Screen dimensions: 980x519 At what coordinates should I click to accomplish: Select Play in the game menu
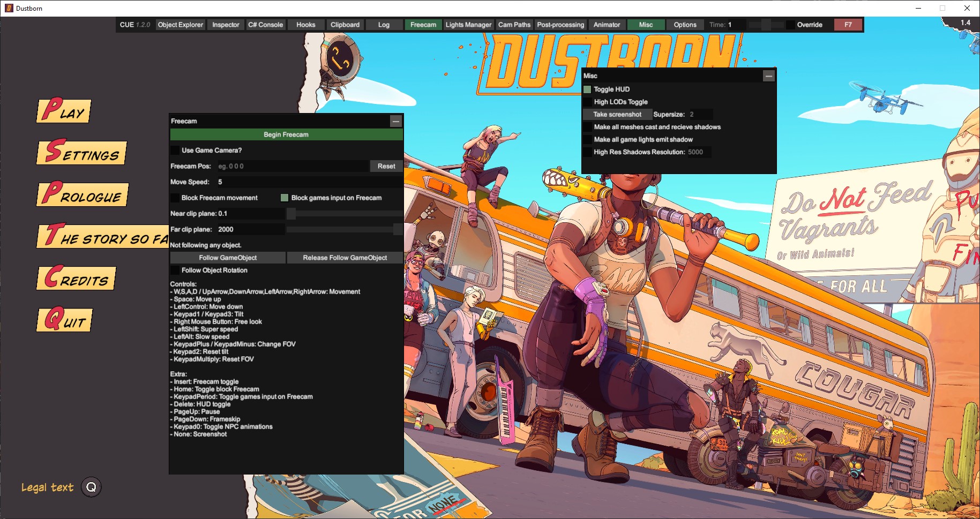click(64, 111)
